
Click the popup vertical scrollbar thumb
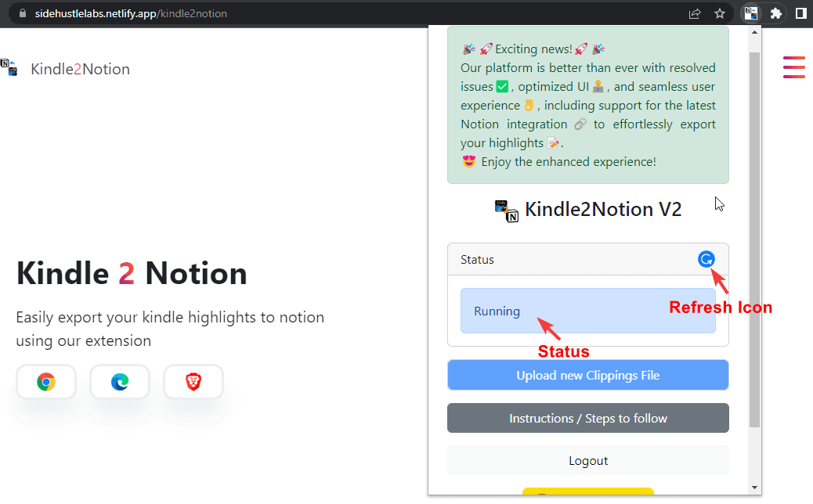tap(754, 239)
